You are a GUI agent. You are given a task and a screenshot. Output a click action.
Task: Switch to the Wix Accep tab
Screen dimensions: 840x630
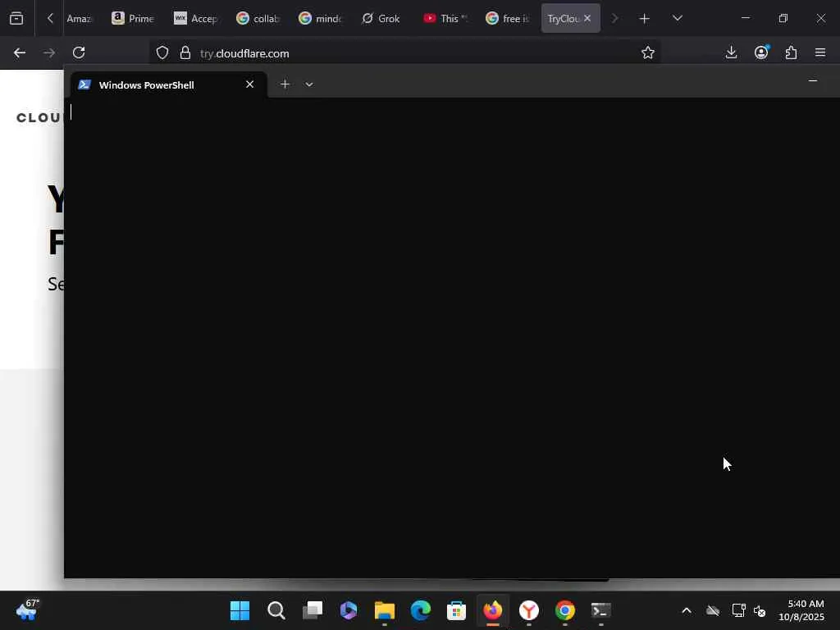coord(195,18)
